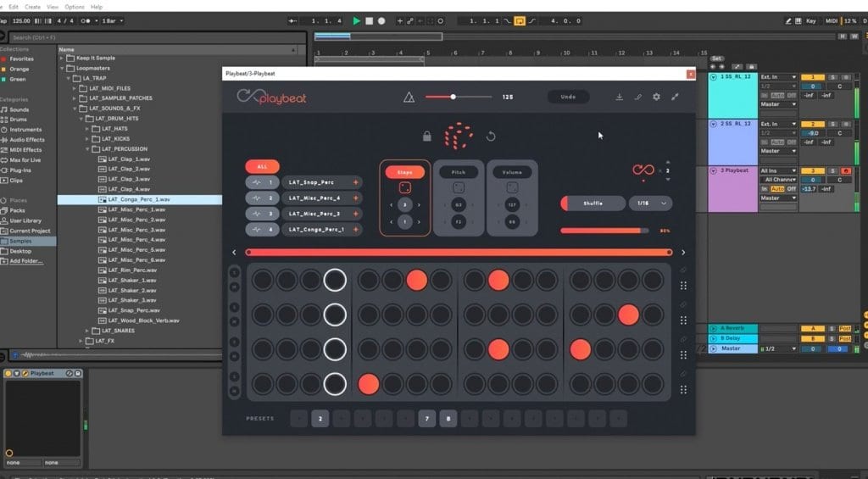Open the 1 Bar quantization dropdown
Image resolution: width=868 pixels, height=479 pixels.
click(x=113, y=21)
